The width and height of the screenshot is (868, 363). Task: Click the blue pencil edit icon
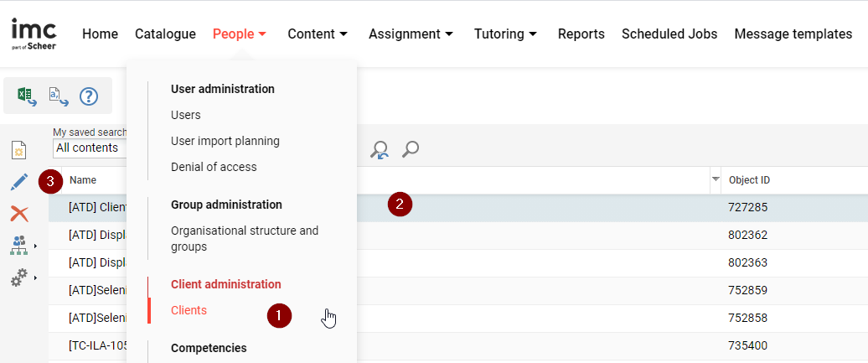19,182
